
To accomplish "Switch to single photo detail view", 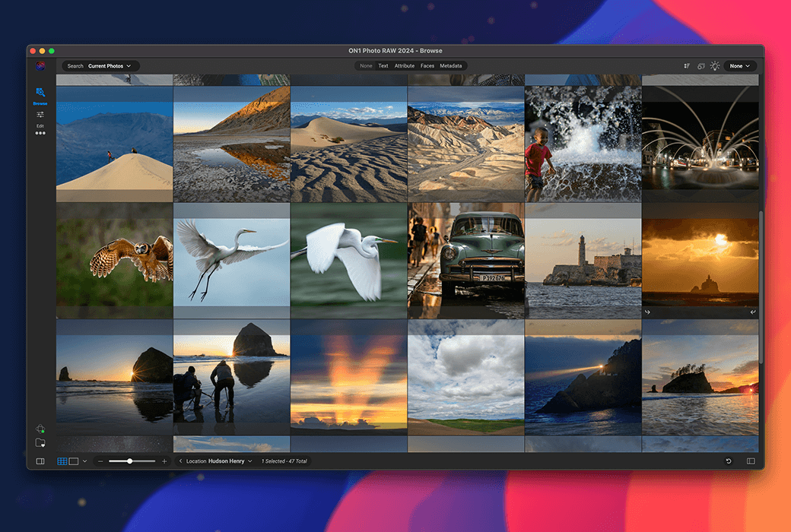I will coord(74,461).
